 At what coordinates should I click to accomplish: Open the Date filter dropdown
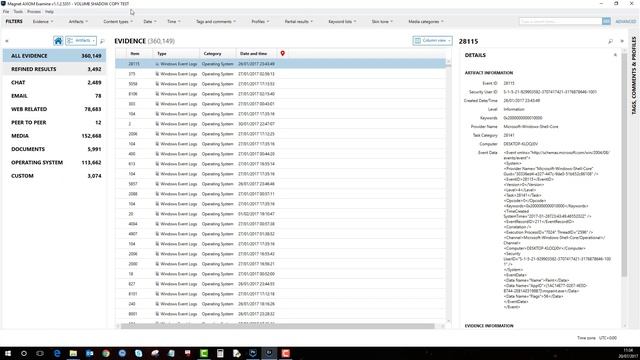(150, 21)
